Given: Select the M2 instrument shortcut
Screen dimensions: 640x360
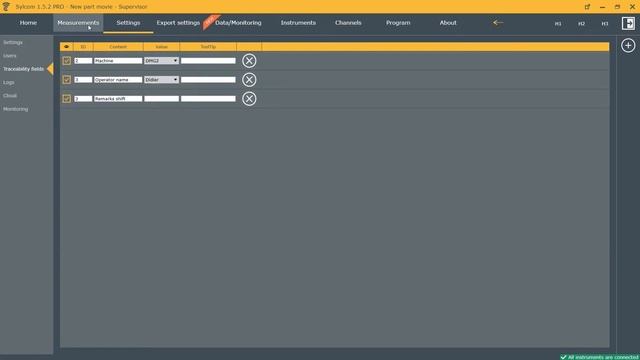Looking at the screenshot, I should [x=581, y=24].
